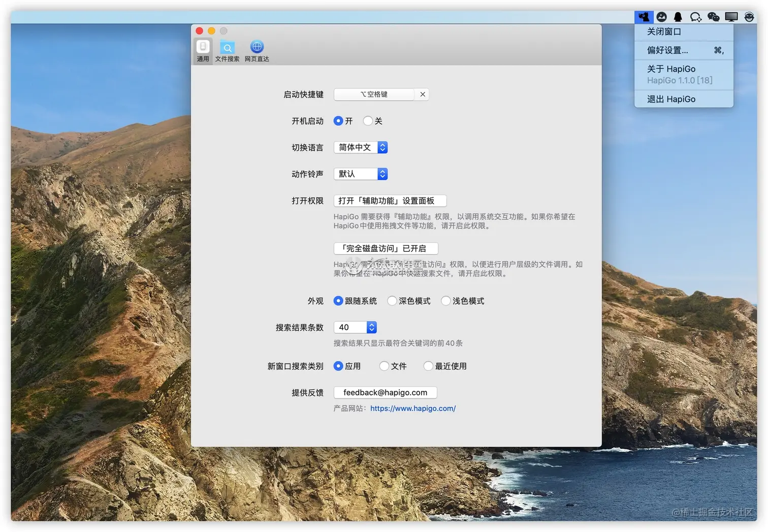This screenshot has height=532, width=768.
Task: Click the QQ penguin menu bar icon
Action: coord(678,17)
